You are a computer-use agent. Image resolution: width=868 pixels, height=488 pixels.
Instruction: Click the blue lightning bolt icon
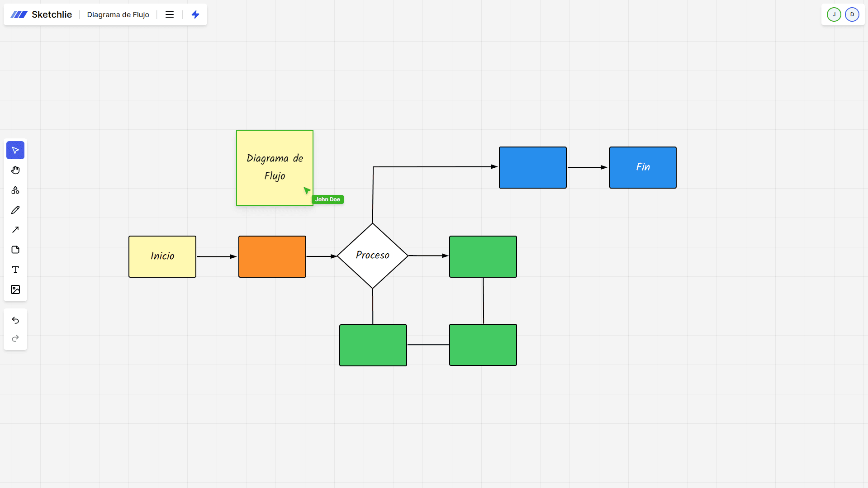[x=195, y=14]
